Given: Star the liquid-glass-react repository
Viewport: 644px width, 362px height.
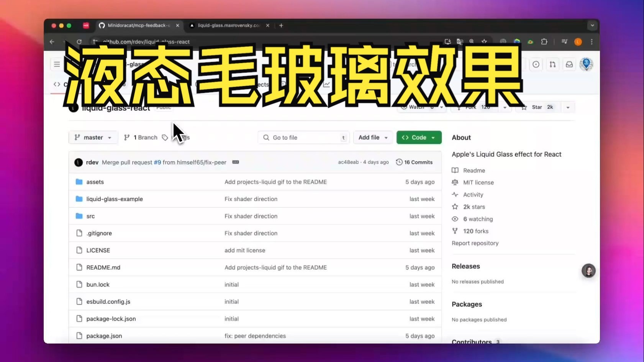Looking at the screenshot, I should click(x=538, y=107).
